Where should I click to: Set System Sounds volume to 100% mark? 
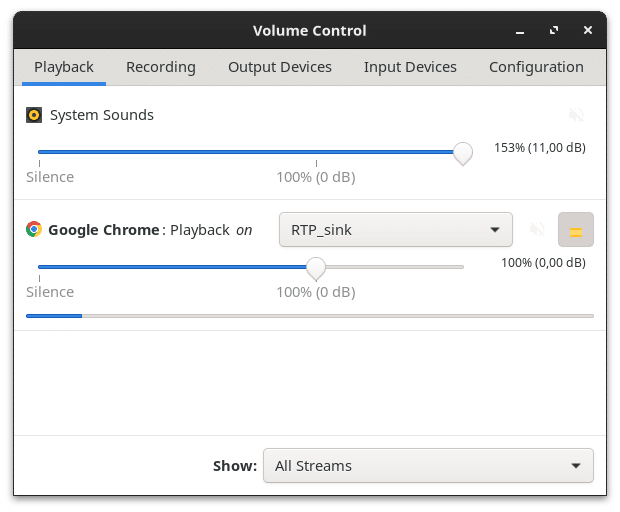point(316,153)
